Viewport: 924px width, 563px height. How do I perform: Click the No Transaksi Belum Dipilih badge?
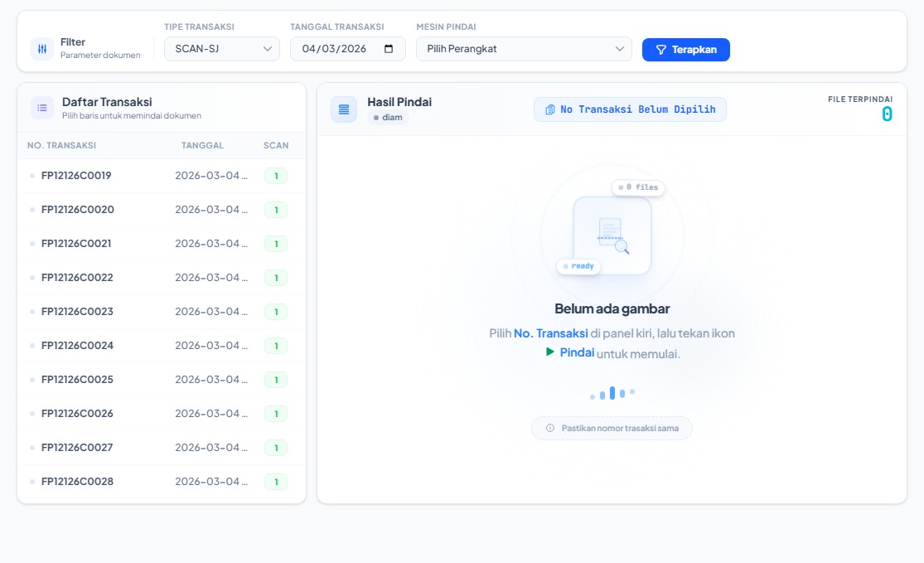click(630, 109)
